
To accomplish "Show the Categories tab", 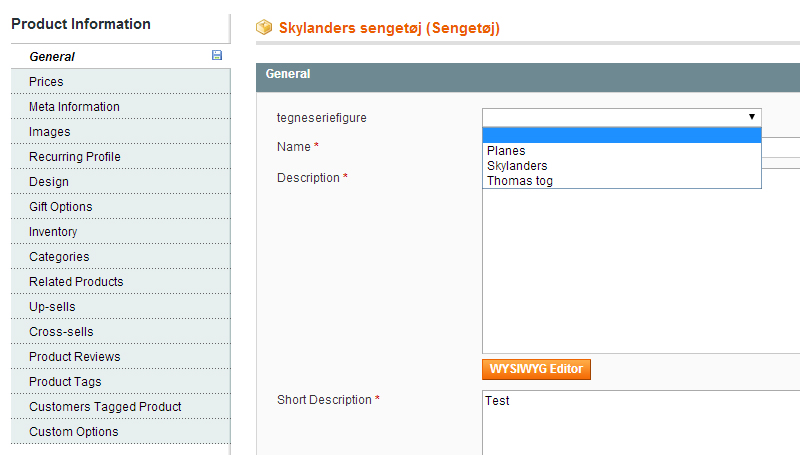I will (121, 257).
